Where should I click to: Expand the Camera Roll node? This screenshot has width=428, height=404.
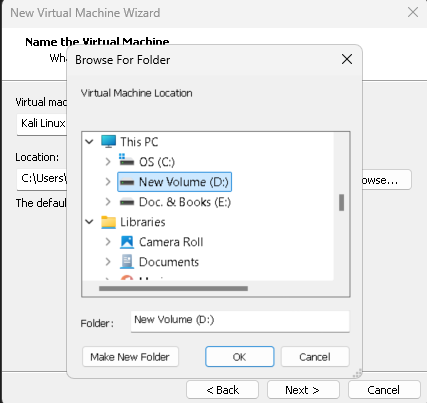[108, 242]
